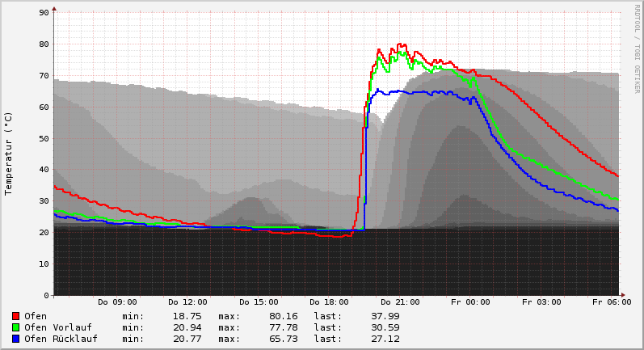Click the Temperatur (°C) vertical axis title

click(9, 154)
